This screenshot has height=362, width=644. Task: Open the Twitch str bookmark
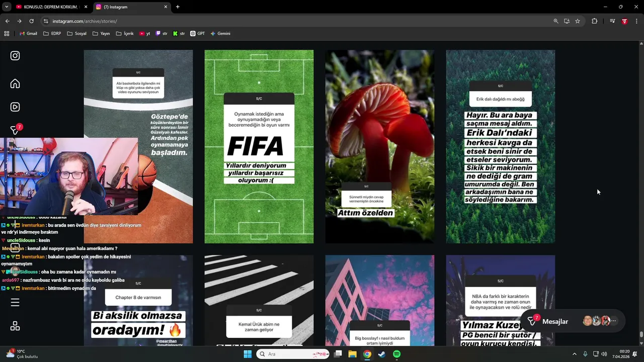[x=162, y=34]
